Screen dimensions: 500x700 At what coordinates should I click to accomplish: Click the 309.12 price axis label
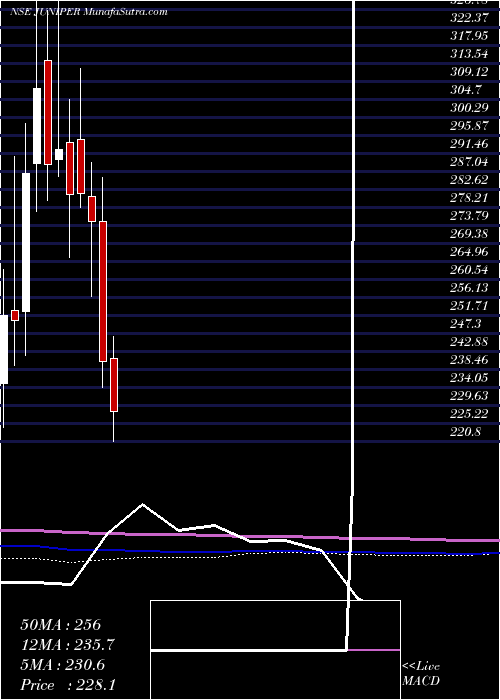pyautogui.click(x=469, y=71)
